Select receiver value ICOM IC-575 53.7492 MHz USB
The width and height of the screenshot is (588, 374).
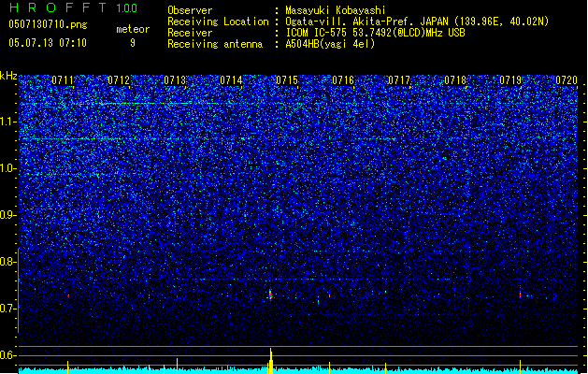(375, 33)
